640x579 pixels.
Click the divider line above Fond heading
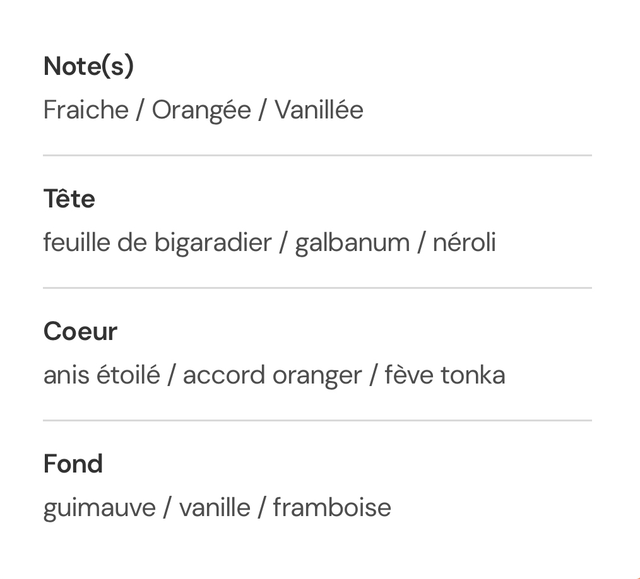(317, 420)
